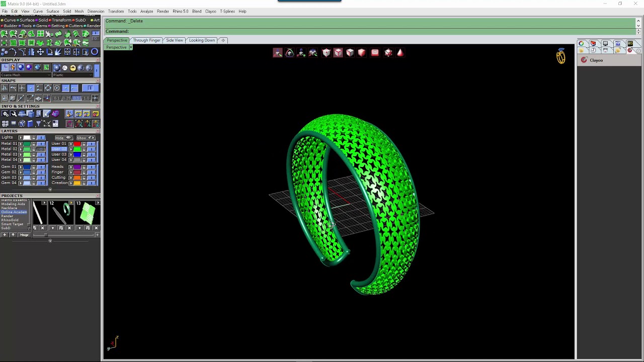Open project thumbnail 12
The image size is (644, 362).
pos(61,213)
